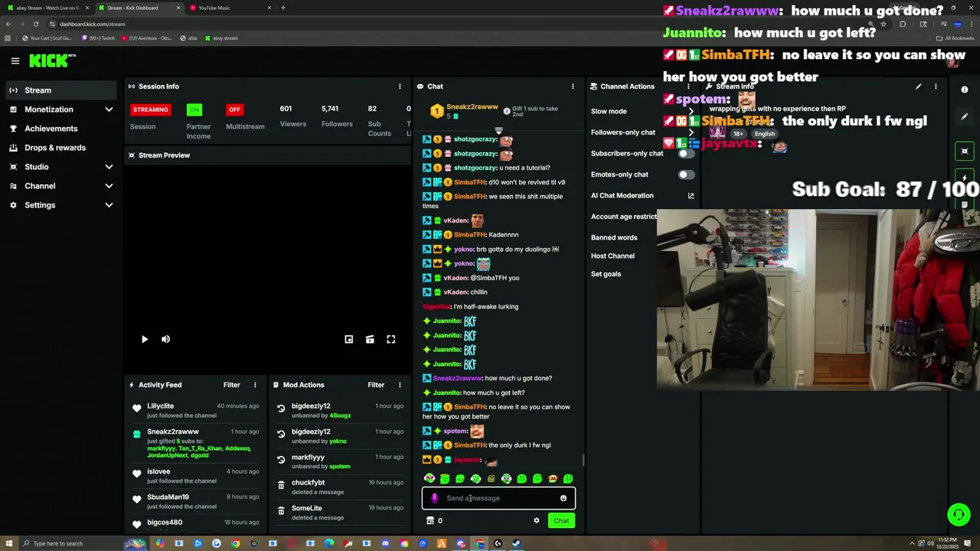Collapse the pinned gift leaderboard arrow in chat
Image resolution: width=980 pixels, height=551 pixels.
tap(498, 132)
